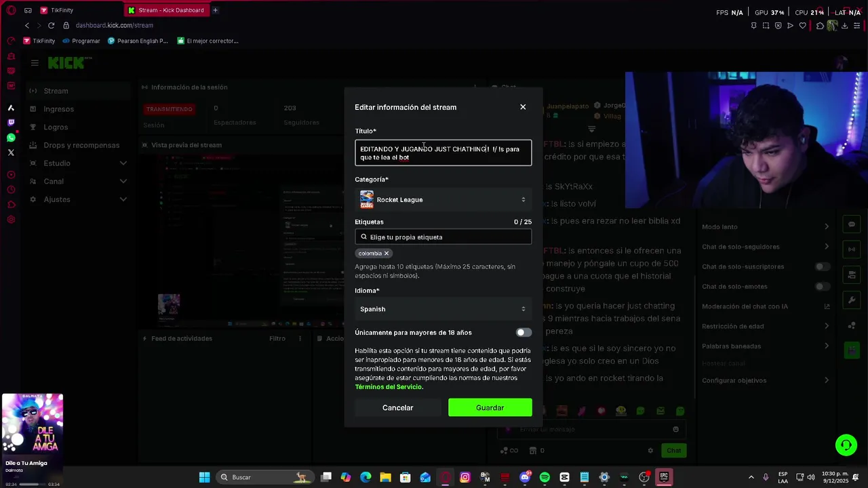Expand the Canal sidebar section
This screenshot has height=488, width=868.
[x=78, y=182]
